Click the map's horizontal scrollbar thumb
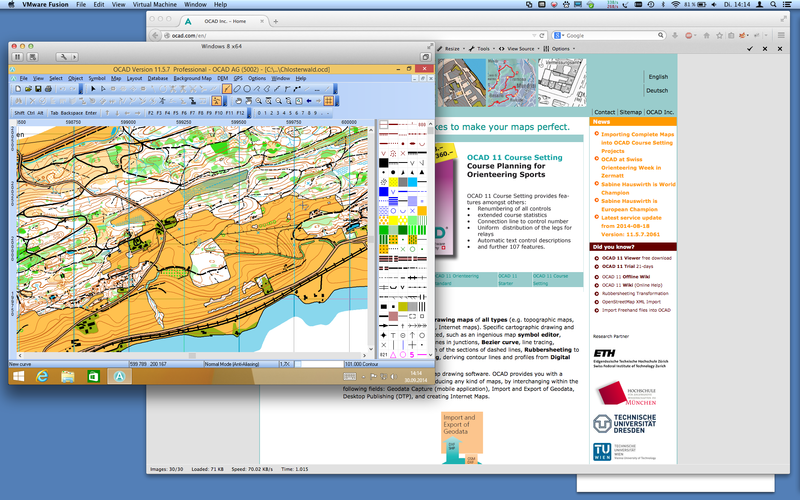800x500 pixels. [192, 356]
